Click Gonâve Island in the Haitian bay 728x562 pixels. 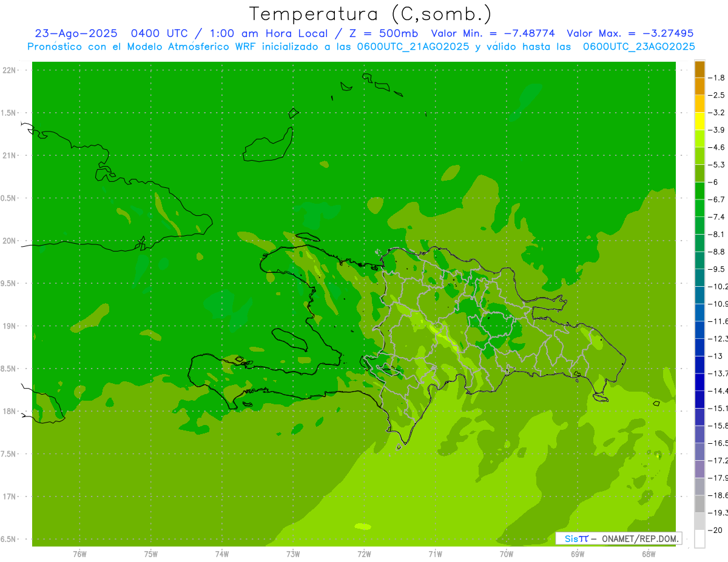coord(291,339)
